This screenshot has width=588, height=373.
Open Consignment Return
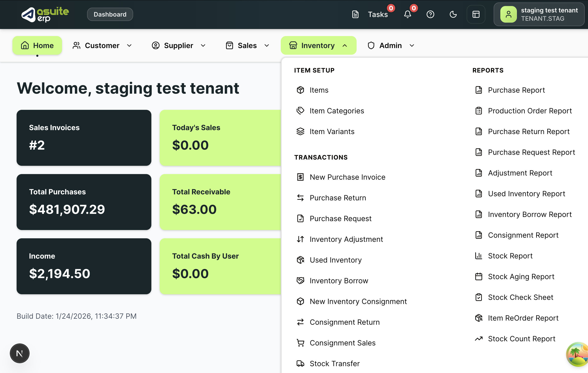(x=345, y=322)
